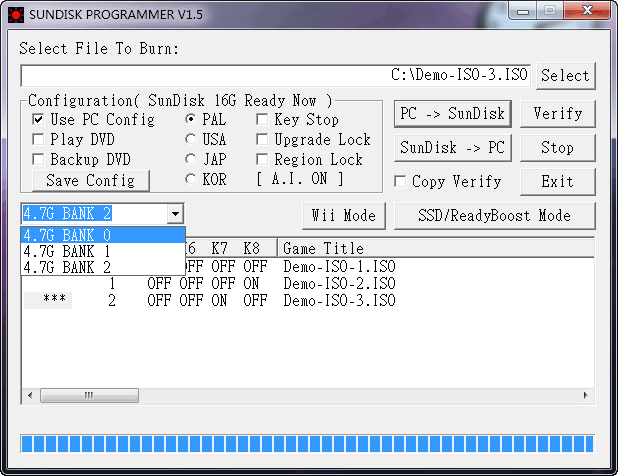
Task: Click the PC -> SunDisk button
Action: (453, 114)
